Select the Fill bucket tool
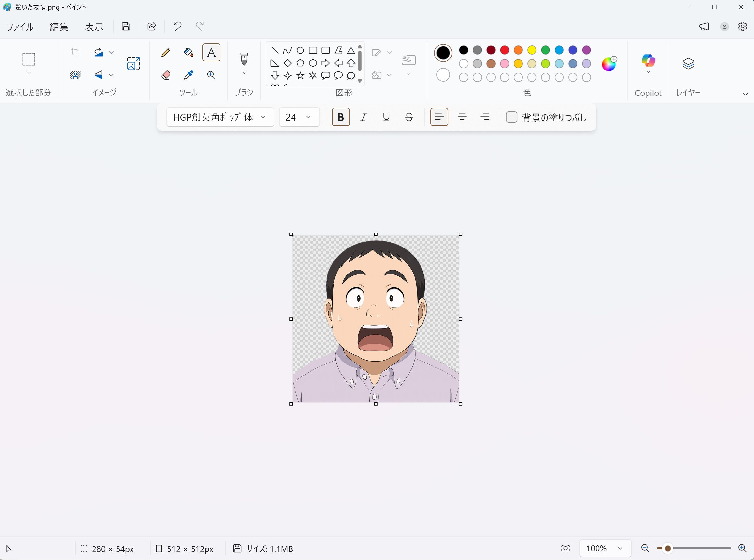Viewport: 754px width, 560px height. pyautogui.click(x=188, y=53)
